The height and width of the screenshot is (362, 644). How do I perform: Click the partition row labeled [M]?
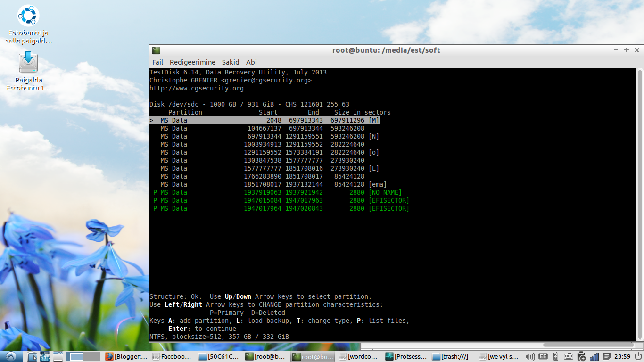[264, 121]
